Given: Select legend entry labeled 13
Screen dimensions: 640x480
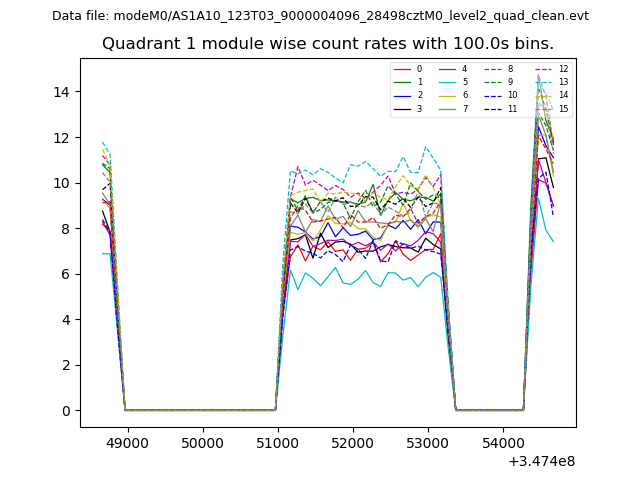Looking at the screenshot, I should pyautogui.click(x=563, y=82).
